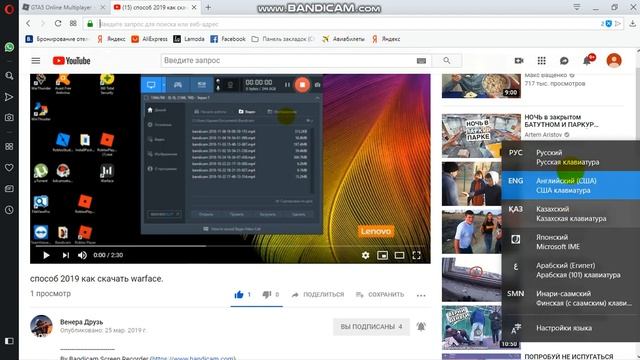Select Английский (США) keyboard layout
Viewport: 640px width, 360px height.
click(x=571, y=185)
